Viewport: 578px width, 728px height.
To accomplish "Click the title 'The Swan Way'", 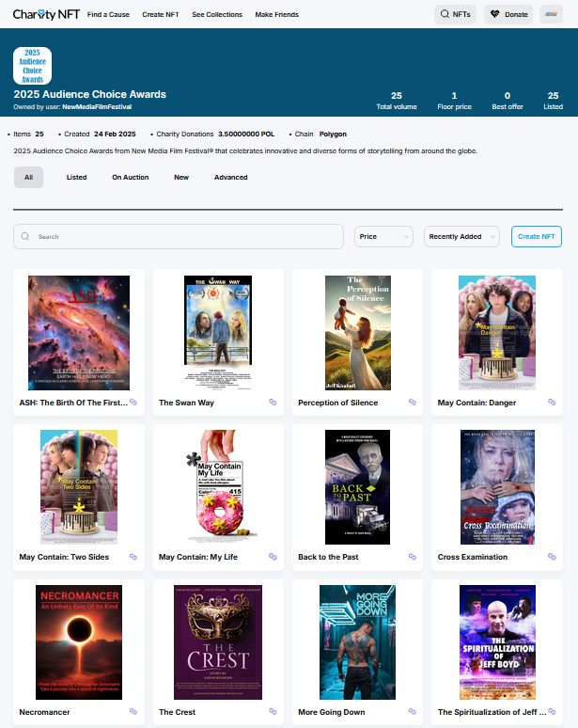I will pos(186,403).
